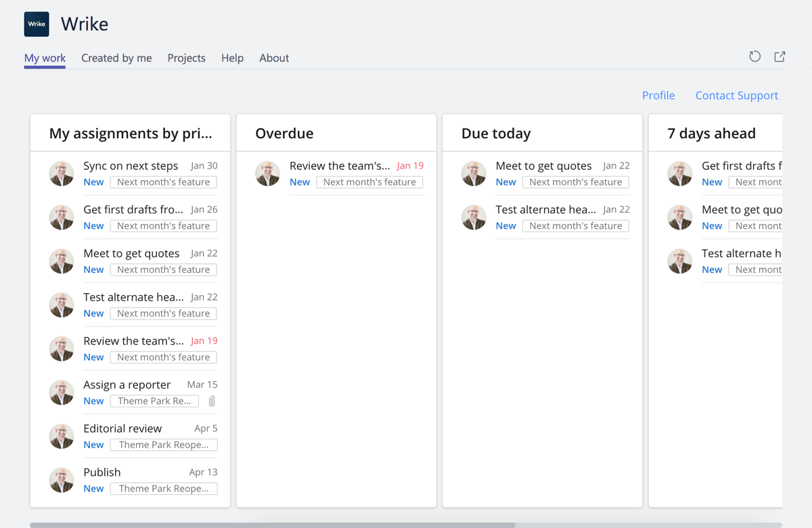The height and width of the screenshot is (528, 812).
Task: Open the About tab
Action: [x=274, y=58]
